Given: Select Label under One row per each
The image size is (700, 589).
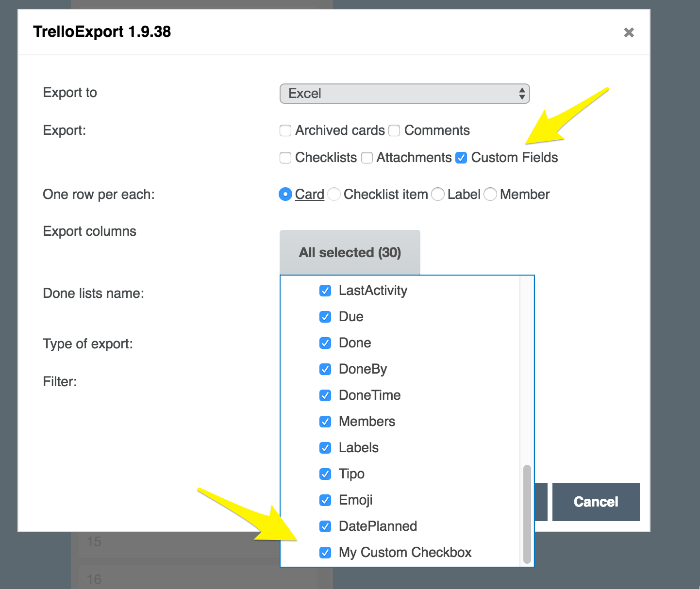Looking at the screenshot, I should [438, 194].
